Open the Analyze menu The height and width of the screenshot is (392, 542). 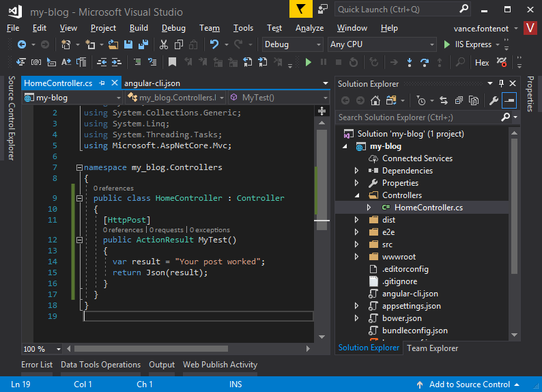[x=309, y=28]
